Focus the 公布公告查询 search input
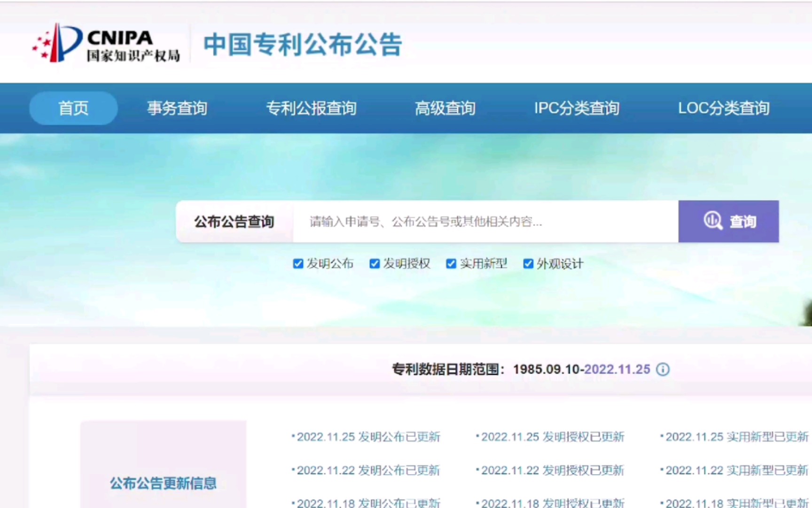812x508 pixels. tap(485, 222)
